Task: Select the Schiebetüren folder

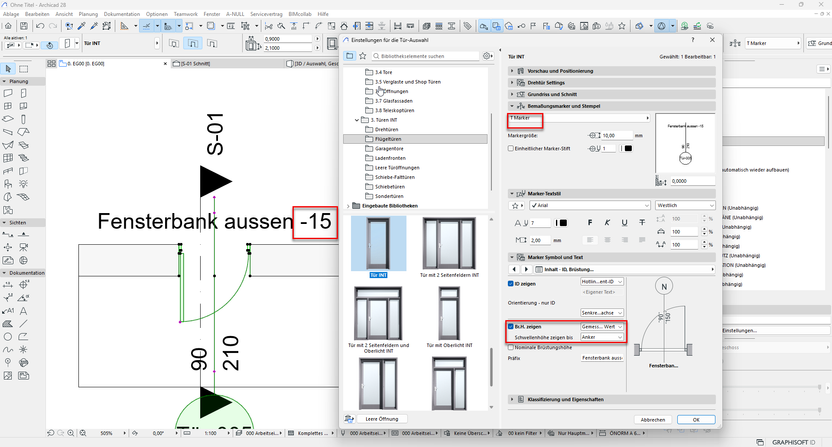Action: [389, 187]
